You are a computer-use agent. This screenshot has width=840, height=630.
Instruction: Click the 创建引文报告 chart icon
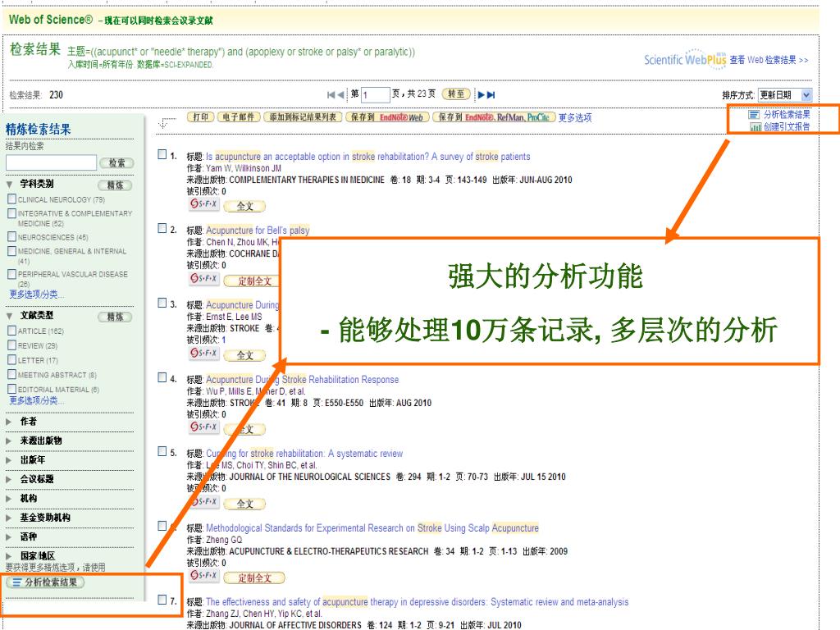click(x=755, y=127)
